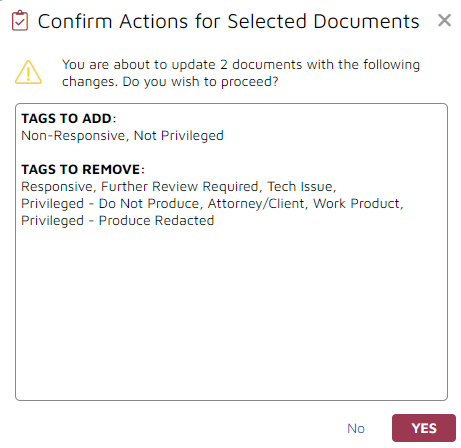This screenshot has height=448, width=461.
Task: Click the Not Privileged tag text
Action: [x=178, y=136]
